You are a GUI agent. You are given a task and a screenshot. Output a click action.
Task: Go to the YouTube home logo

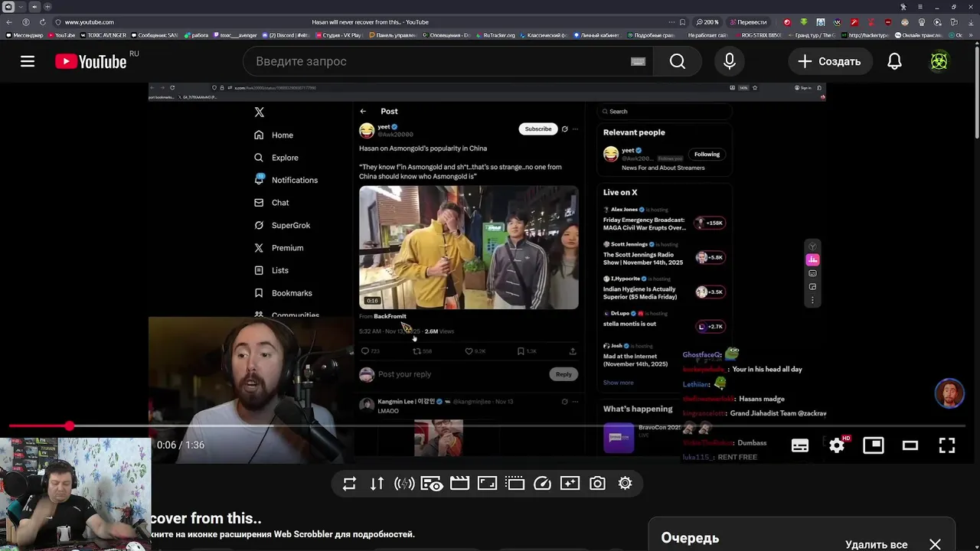91,62
